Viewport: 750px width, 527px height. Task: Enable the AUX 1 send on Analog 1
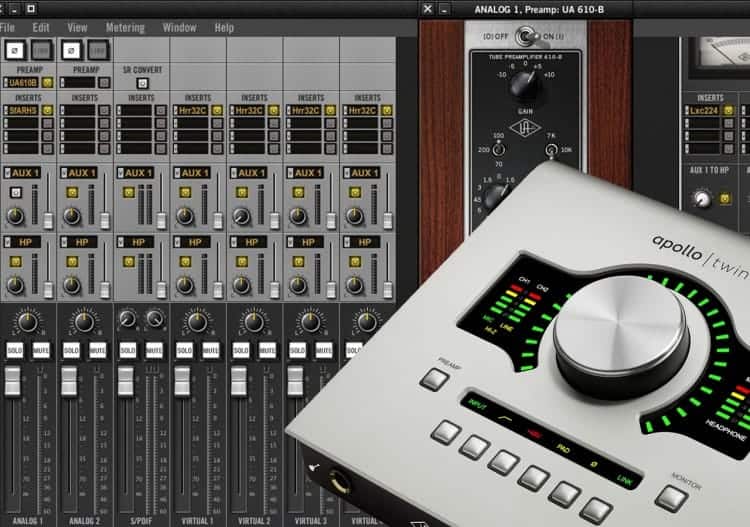(15, 193)
